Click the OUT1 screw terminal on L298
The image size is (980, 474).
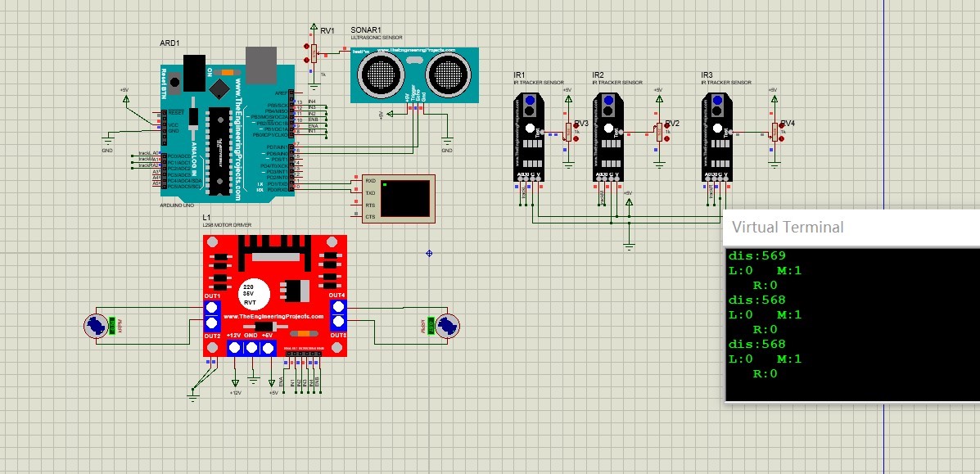212,307
